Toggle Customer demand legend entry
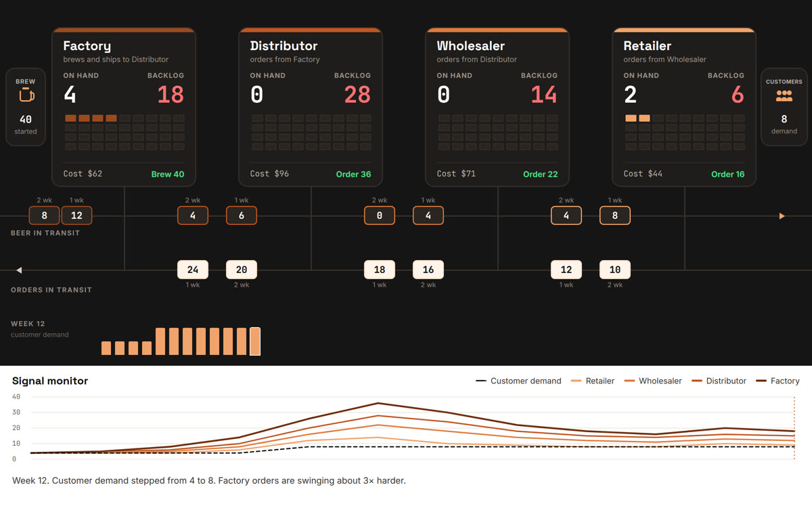 click(518, 381)
